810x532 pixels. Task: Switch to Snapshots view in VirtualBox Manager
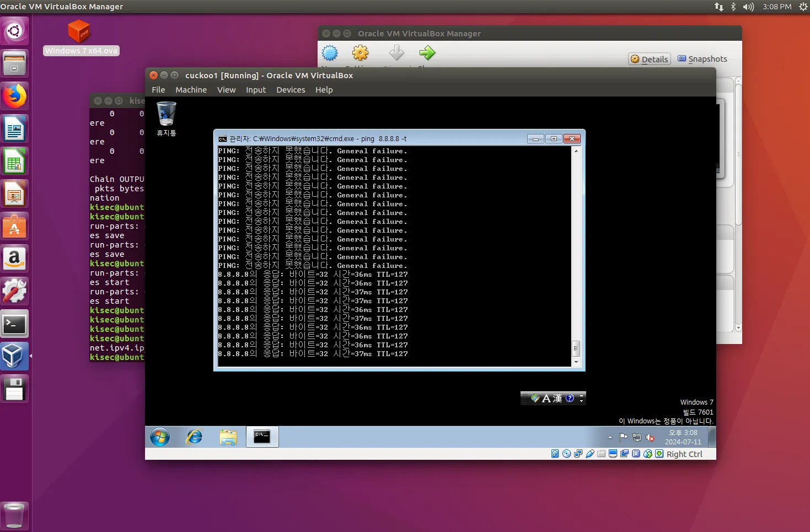click(x=702, y=59)
